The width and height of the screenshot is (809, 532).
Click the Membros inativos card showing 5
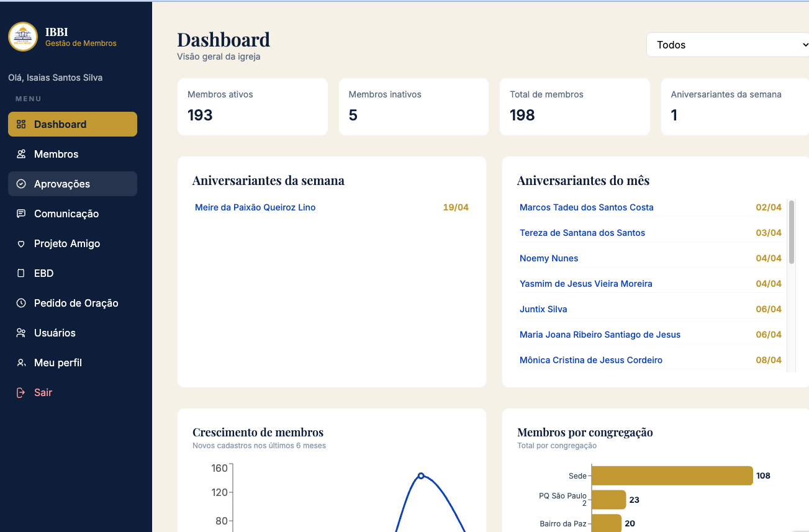[x=414, y=107]
